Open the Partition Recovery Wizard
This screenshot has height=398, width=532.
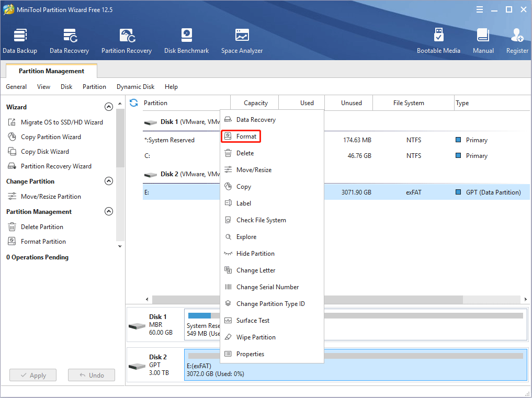(50, 166)
